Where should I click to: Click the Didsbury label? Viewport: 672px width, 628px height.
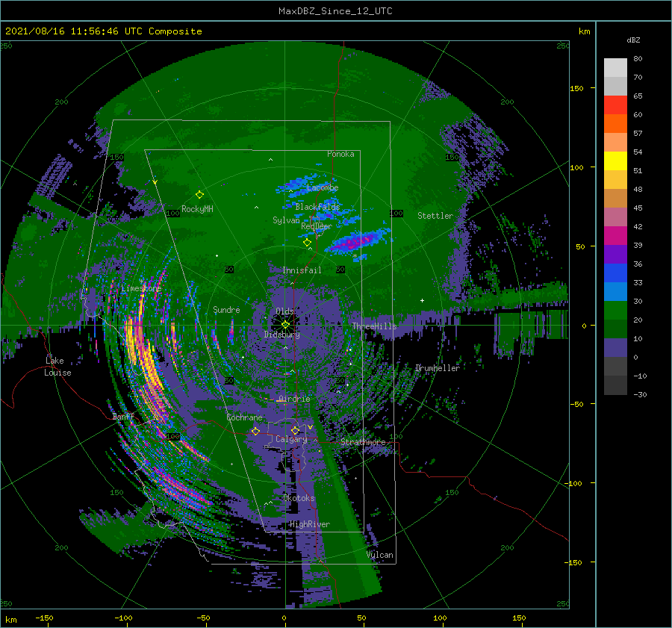point(281,335)
